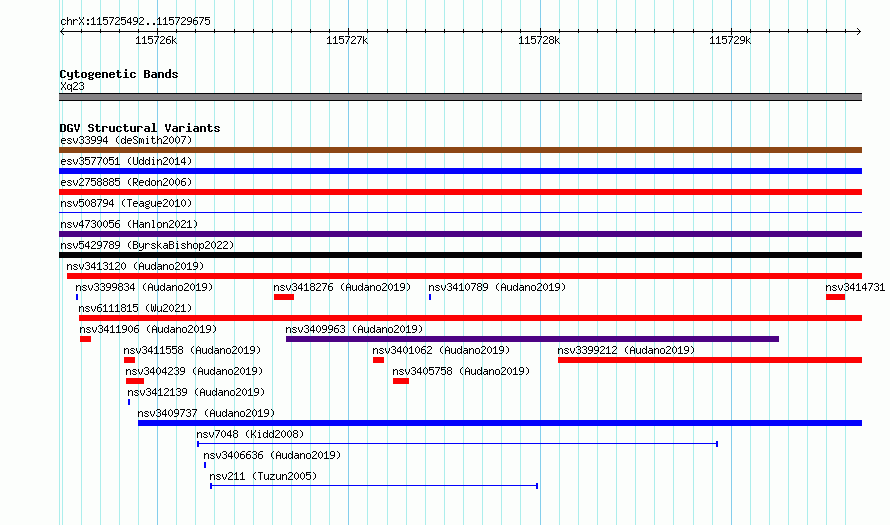Click the Cytogenetic Bands track title
Viewport: 890px width, 525px height.
tap(119, 74)
